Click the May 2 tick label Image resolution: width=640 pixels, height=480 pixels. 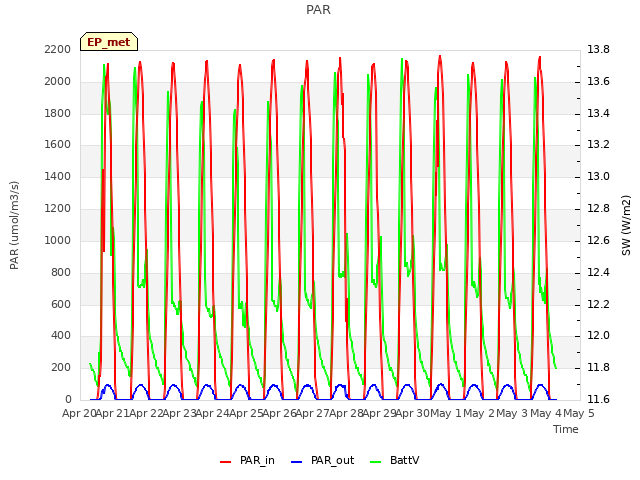click(x=479, y=413)
